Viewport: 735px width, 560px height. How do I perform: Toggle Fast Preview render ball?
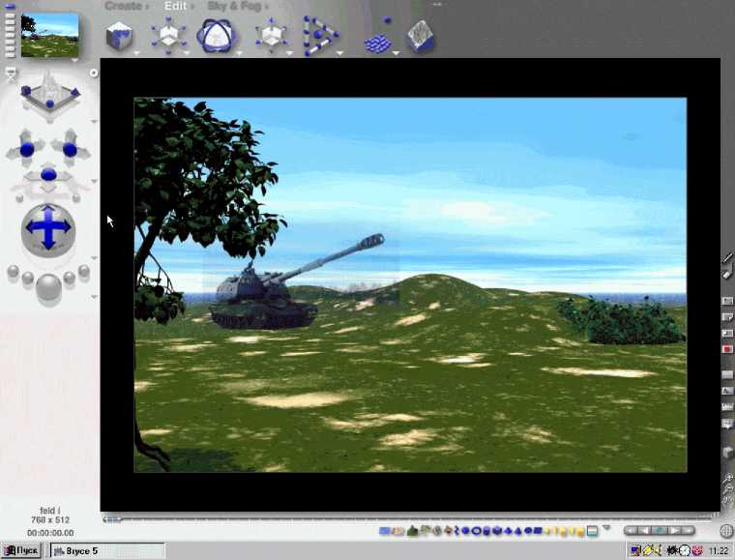coord(28,278)
